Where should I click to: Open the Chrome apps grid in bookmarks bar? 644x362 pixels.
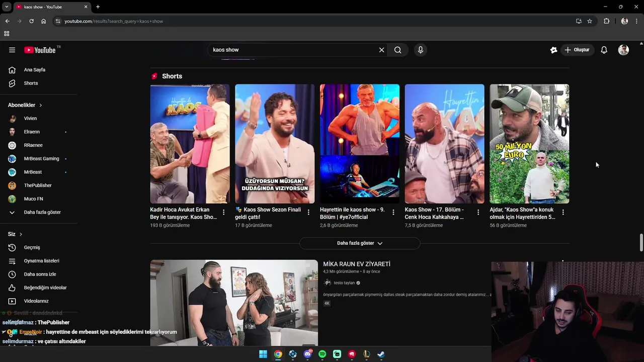click(7, 34)
